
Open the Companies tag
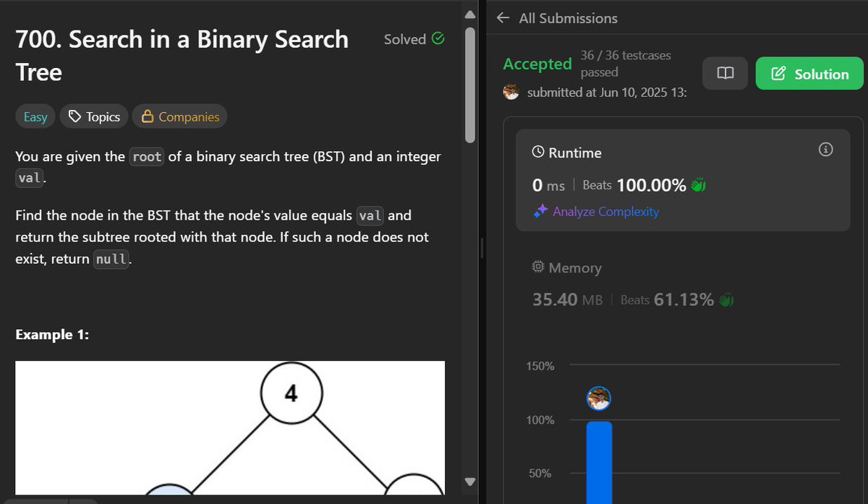point(179,116)
